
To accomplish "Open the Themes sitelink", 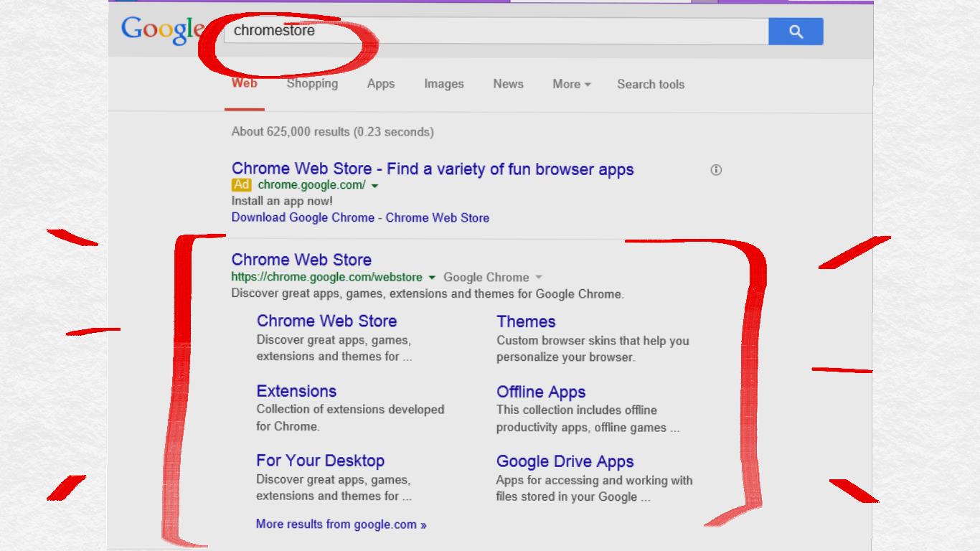I will [x=526, y=321].
